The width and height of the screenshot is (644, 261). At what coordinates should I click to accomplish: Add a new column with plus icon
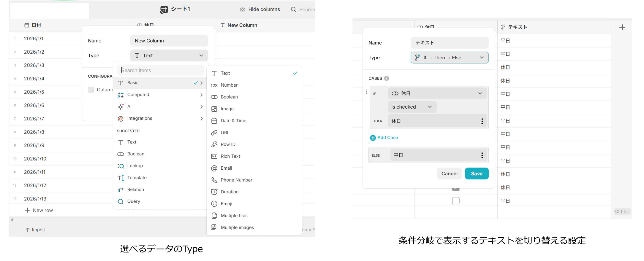point(622,27)
